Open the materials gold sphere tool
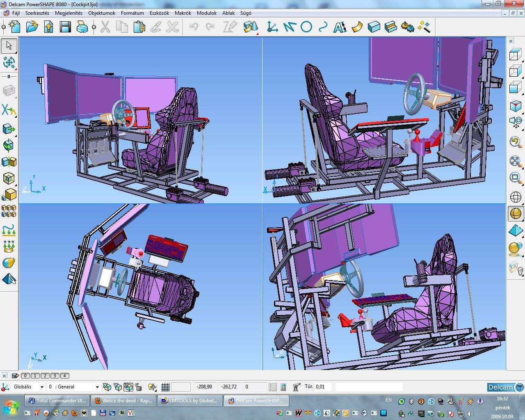The height and width of the screenshot is (420, 525). (516, 249)
